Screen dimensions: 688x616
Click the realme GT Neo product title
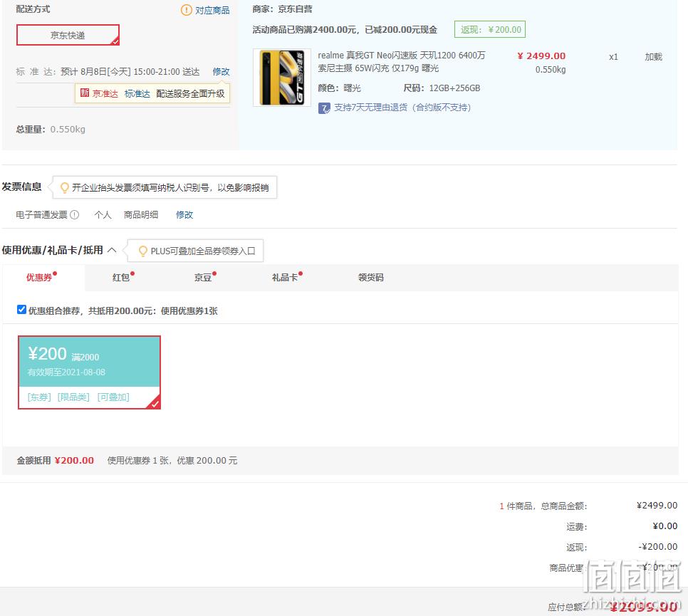tap(402, 61)
